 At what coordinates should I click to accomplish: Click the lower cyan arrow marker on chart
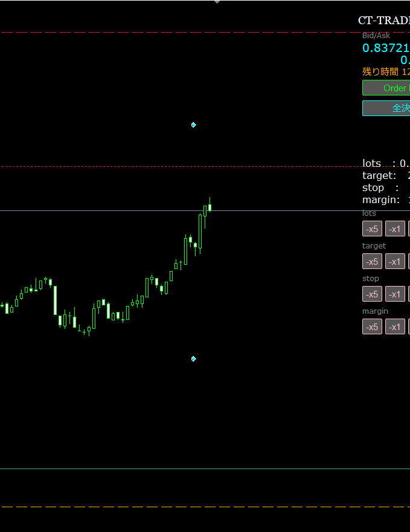coord(193,358)
